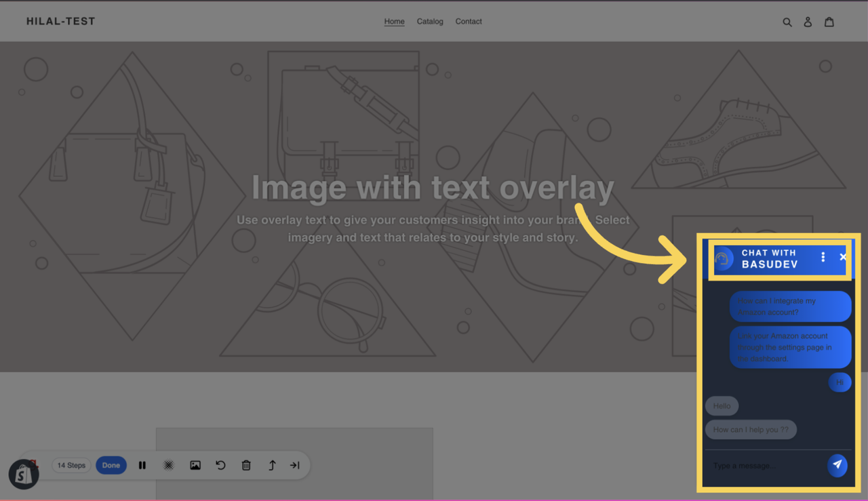Click the 'Hi' chat bubble
Screen dimensions: 868x501
point(840,382)
